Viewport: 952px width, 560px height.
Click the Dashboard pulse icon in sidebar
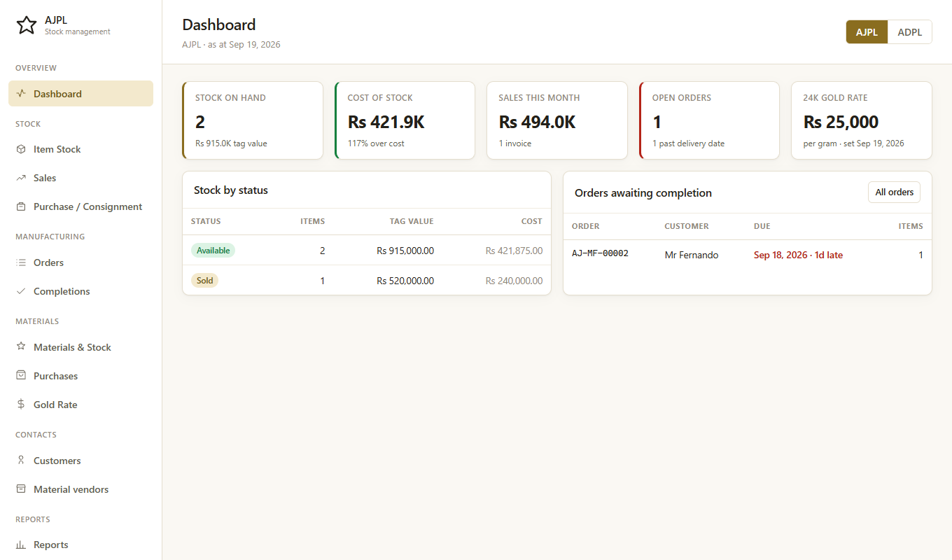tap(21, 94)
